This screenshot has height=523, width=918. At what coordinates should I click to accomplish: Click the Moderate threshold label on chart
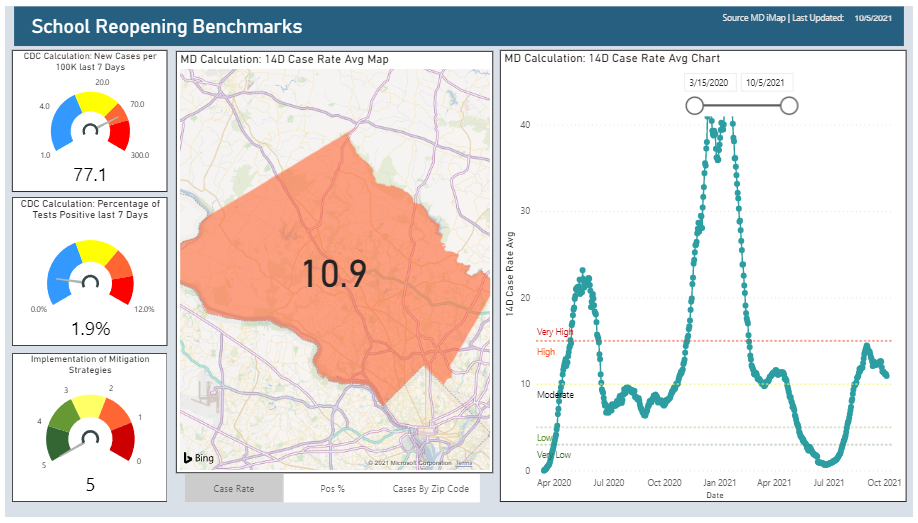(555, 395)
